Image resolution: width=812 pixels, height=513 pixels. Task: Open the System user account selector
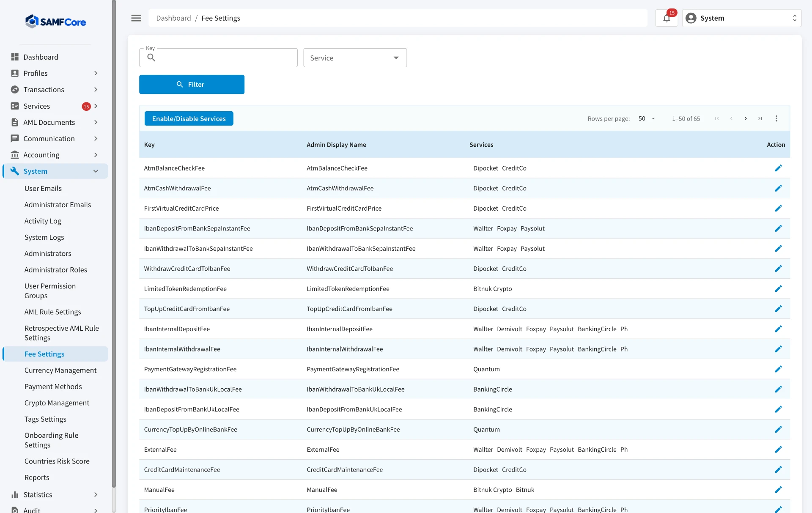pos(741,18)
